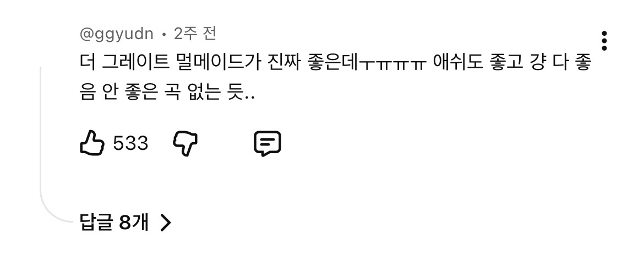
Task: Open the comment permalink via 2주 전 timestamp
Action: pyautogui.click(x=195, y=34)
